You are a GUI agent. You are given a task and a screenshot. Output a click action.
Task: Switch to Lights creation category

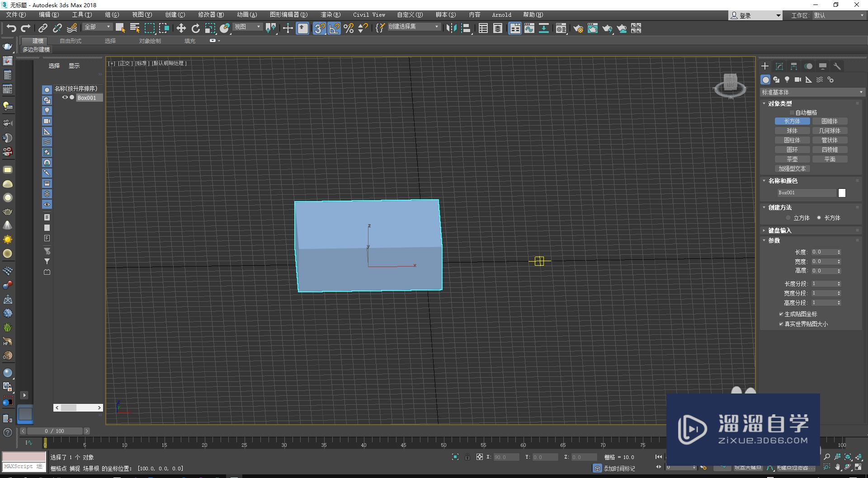[787, 80]
